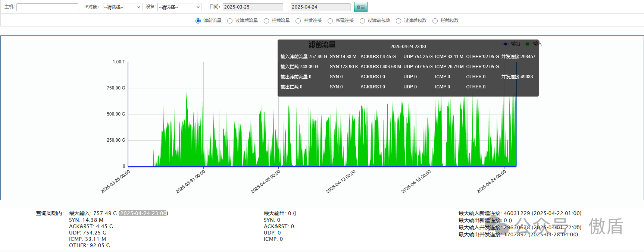Switch to the 并发连接 radio option
This screenshot has height=252, width=644.
click(x=298, y=21)
